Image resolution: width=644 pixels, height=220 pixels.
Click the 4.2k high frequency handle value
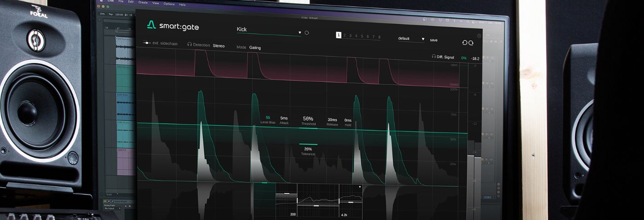(344, 214)
